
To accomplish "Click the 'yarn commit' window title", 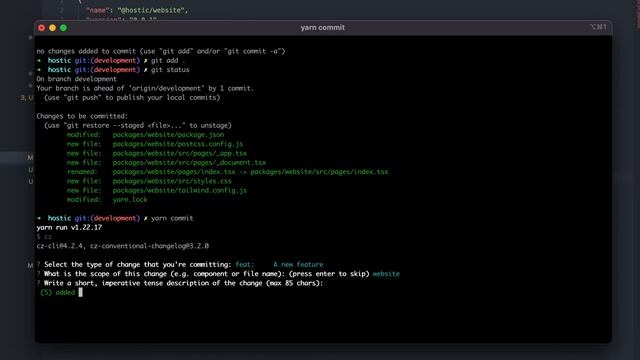I will click(x=322, y=27).
